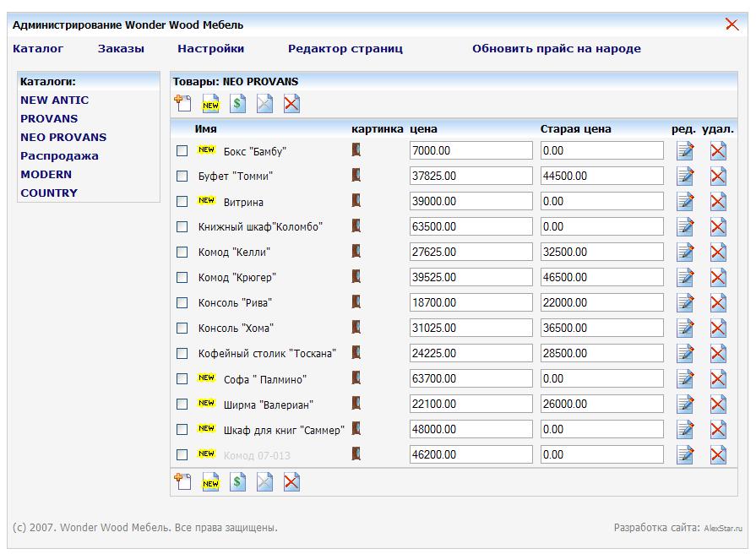Edit the Буфет "Томми" row via pencil icon
Screen dimensions: 756x554
(x=685, y=177)
